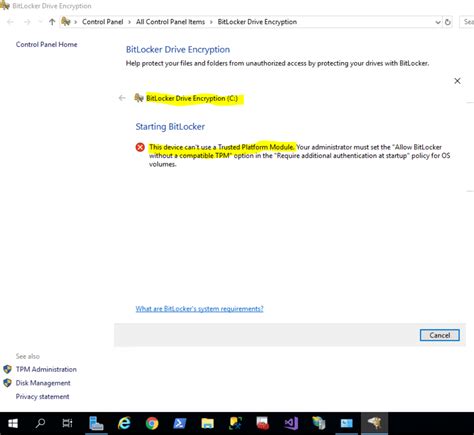Launch Google Chrome from the taskbar
Image resolution: width=474 pixels, height=435 pixels.
(152, 423)
